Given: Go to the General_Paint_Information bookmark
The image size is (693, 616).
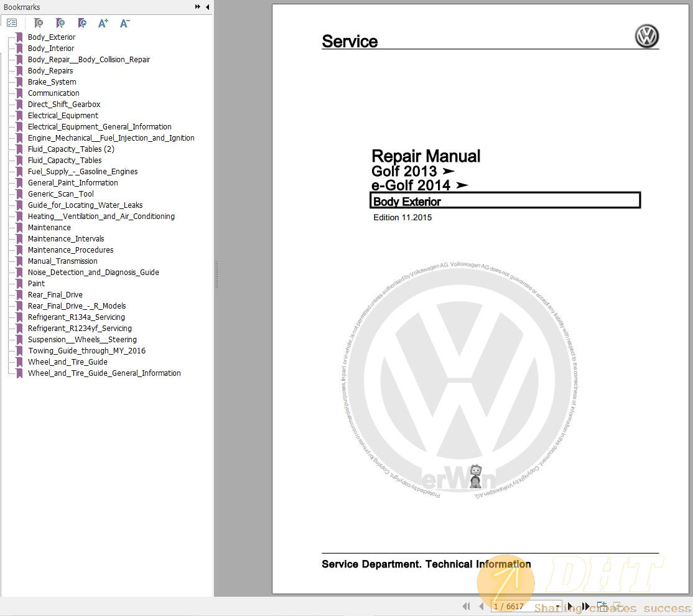Looking at the screenshot, I should [x=73, y=183].
